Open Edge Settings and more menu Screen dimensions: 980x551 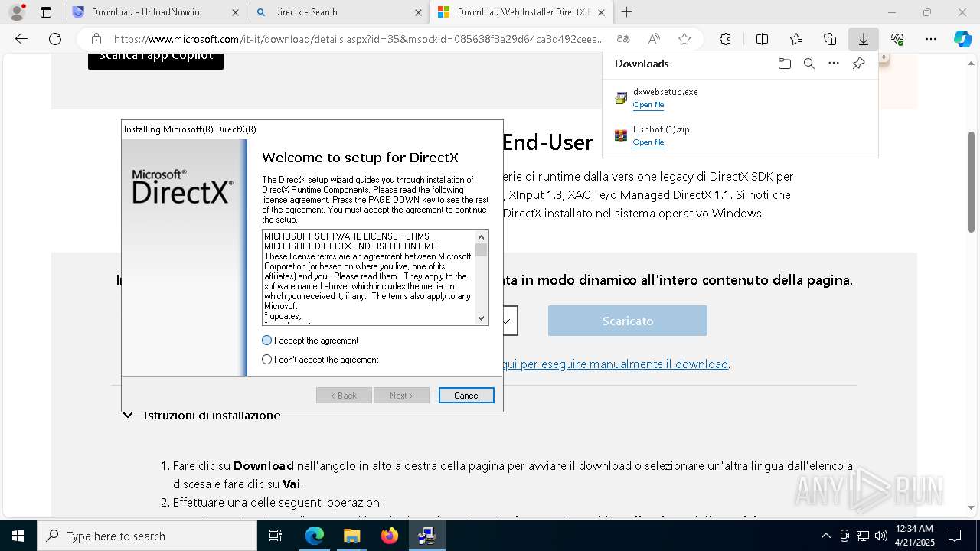point(931,39)
